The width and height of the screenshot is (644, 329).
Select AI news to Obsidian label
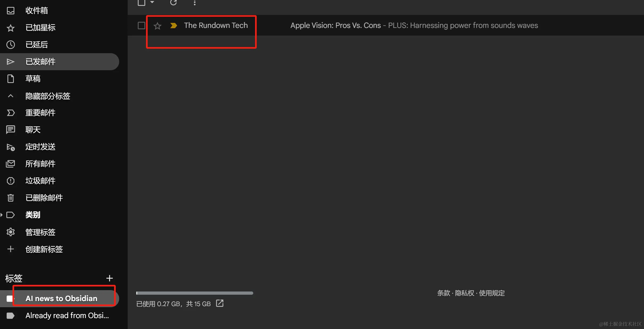(x=61, y=298)
